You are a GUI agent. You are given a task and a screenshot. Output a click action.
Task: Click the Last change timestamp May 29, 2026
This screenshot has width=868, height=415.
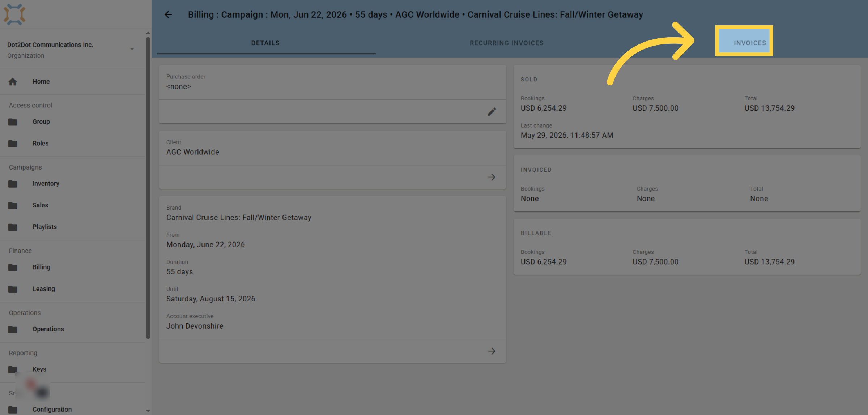(x=567, y=135)
